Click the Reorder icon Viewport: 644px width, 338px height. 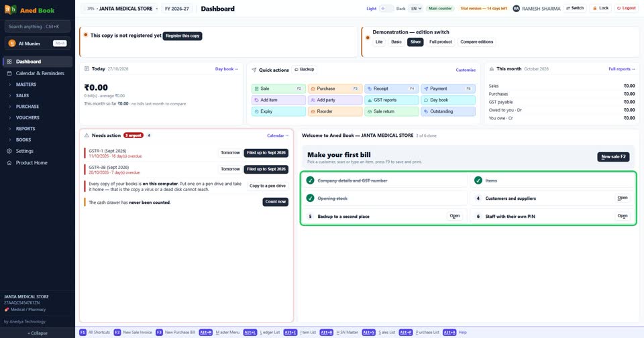313,112
